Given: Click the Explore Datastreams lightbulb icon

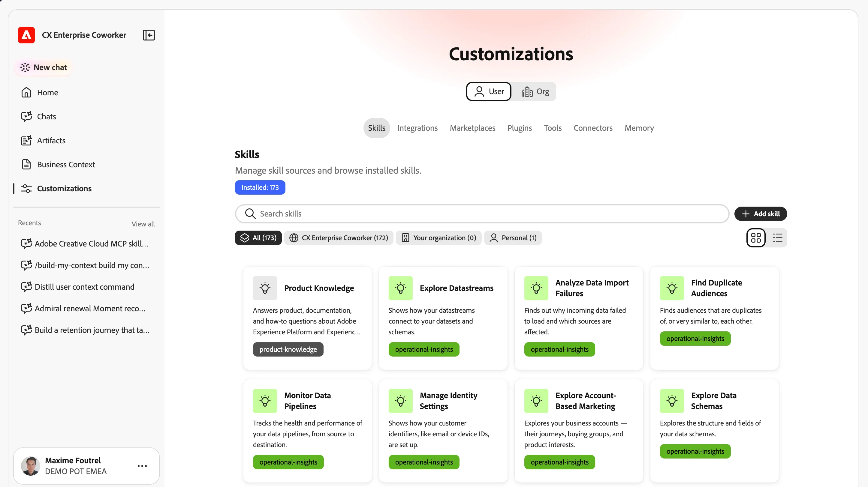Looking at the screenshot, I should coord(400,288).
